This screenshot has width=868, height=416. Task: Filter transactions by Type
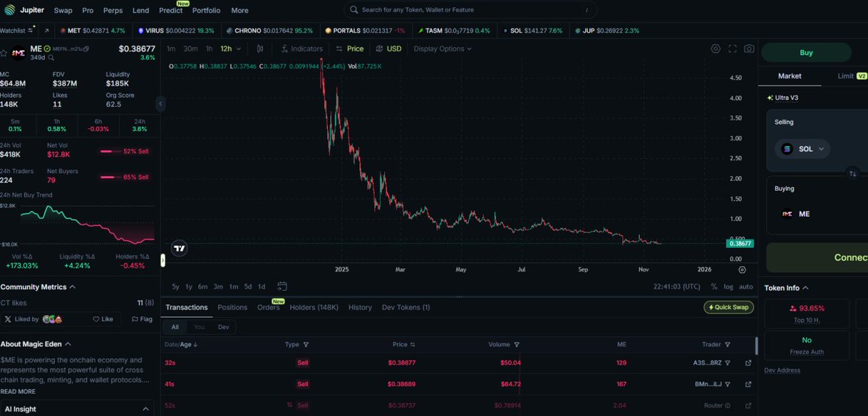306,344
